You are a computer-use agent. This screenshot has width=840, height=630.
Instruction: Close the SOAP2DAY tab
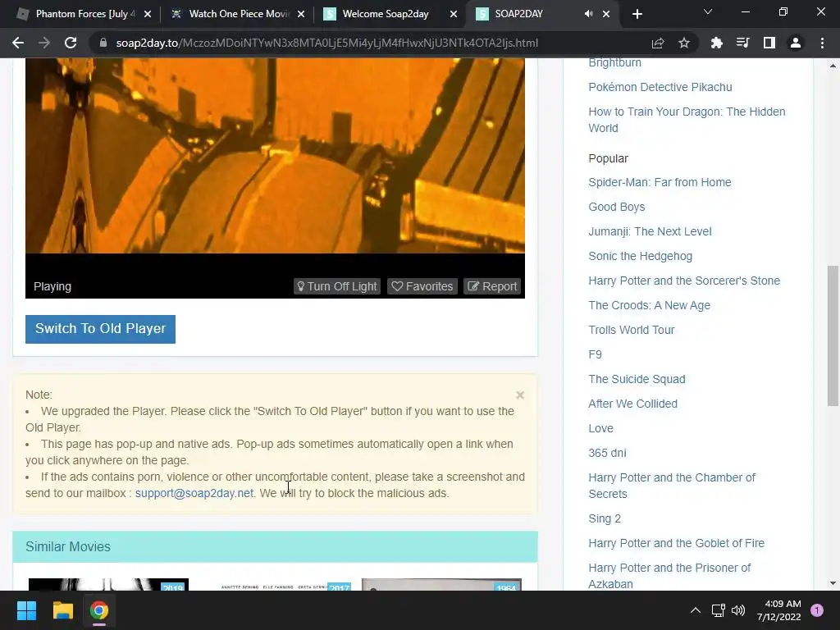(x=606, y=14)
